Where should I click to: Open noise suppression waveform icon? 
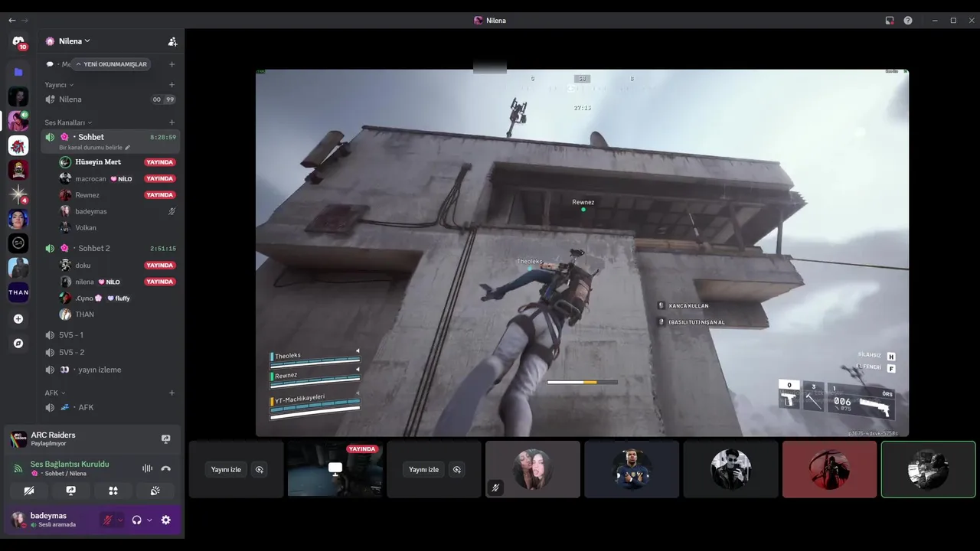tap(148, 468)
